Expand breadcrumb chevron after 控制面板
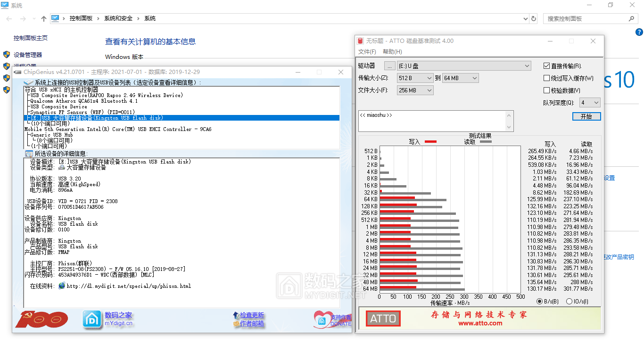 pyautogui.click(x=99, y=18)
